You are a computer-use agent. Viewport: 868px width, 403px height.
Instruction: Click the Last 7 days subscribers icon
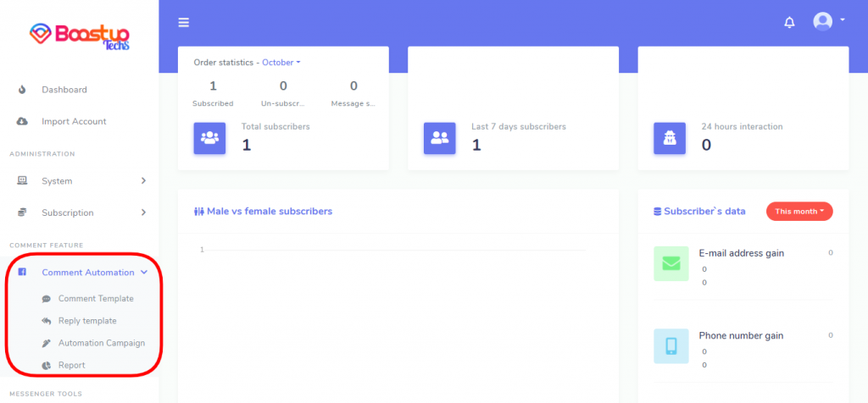tap(440, 138)
